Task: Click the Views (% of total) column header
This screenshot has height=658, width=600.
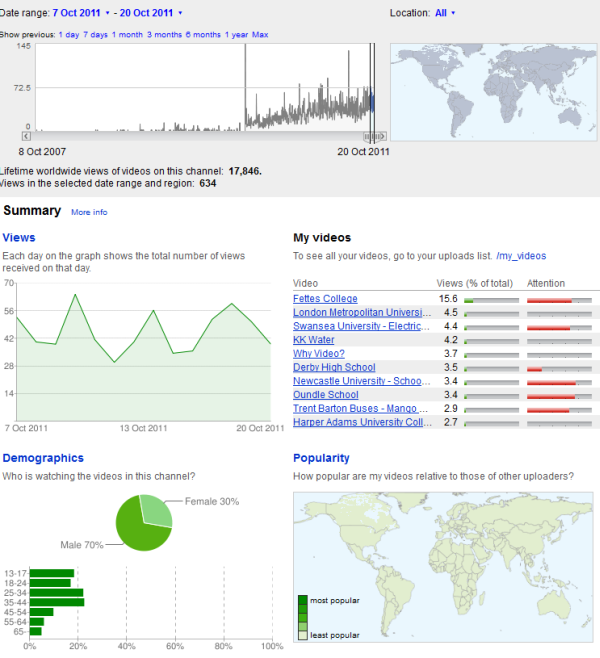Action: [475, 284]
